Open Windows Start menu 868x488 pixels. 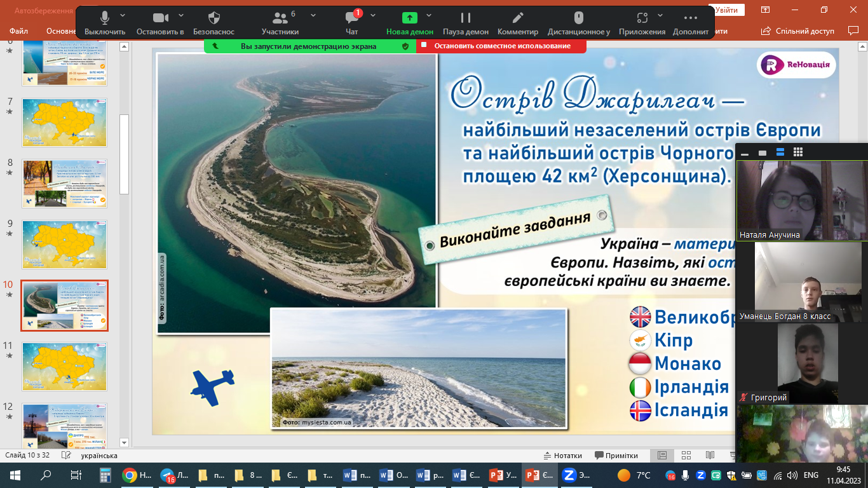[x=15, y=475]
